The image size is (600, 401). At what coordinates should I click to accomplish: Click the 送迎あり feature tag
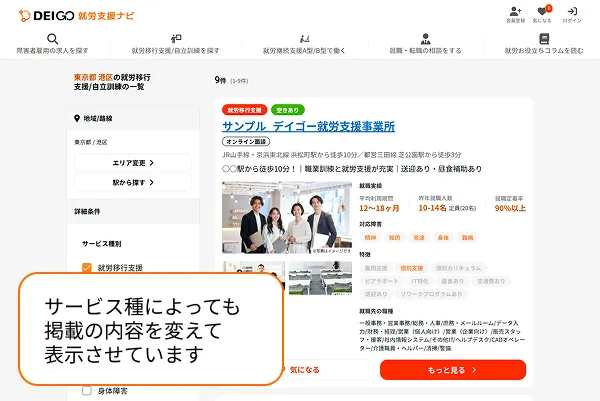tap(376, 294)
